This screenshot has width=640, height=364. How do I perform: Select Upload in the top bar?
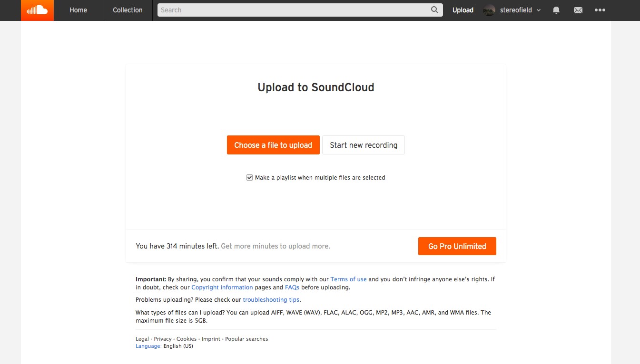(x=462, y=10)
